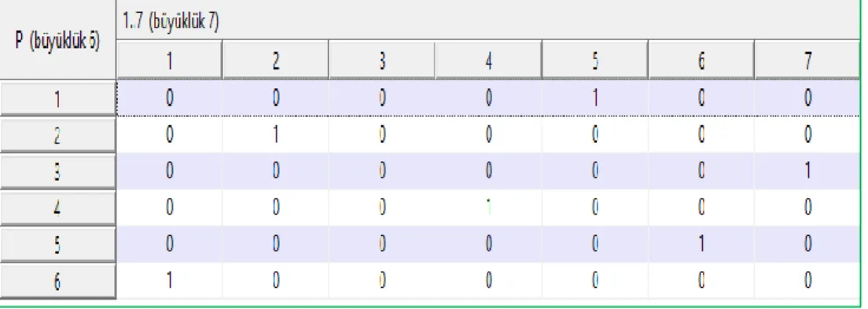
Task: Click the cell with 1 in row 1
Action: 594,98
